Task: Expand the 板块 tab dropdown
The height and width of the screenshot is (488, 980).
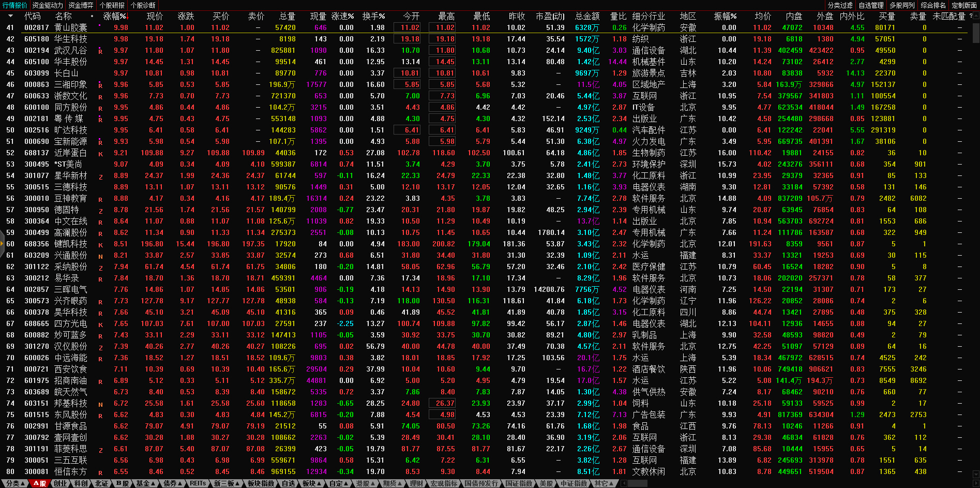Action: (x=311, y=483)
